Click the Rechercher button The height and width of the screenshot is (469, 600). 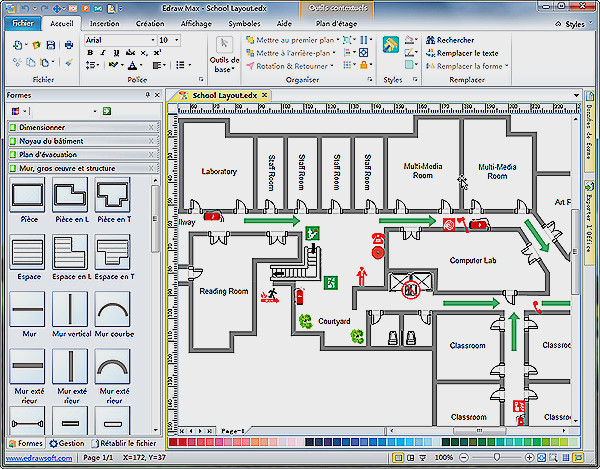point(450,40)
